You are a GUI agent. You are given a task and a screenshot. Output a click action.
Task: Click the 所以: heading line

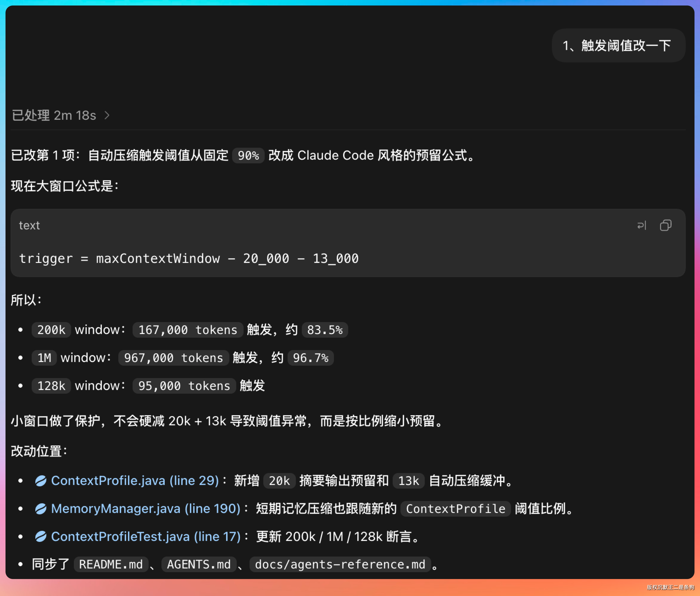(x=26, y=300)
